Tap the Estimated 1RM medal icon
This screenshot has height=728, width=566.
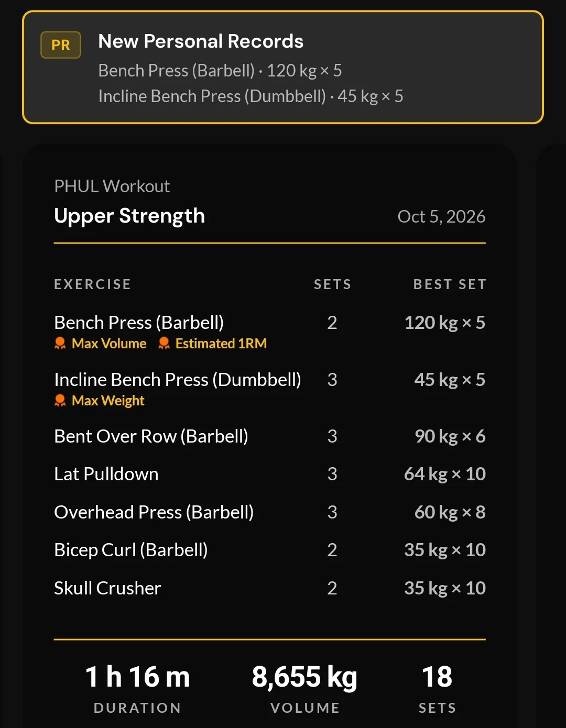tap(164, 344)
